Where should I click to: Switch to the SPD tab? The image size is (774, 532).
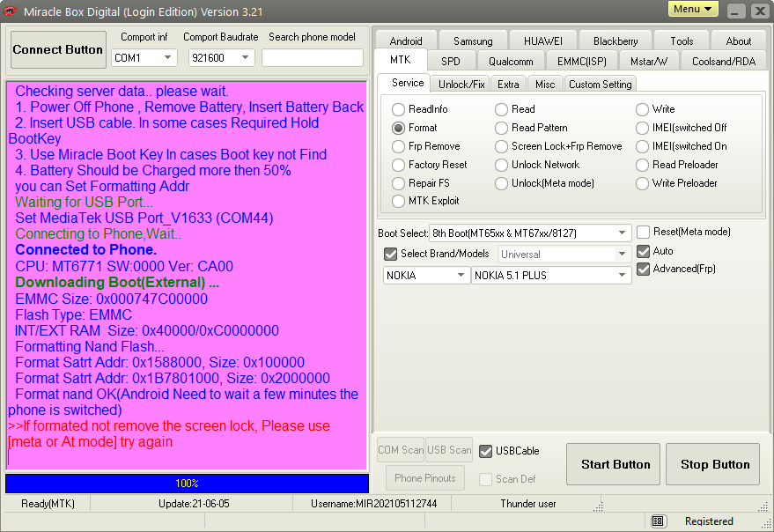tap(451, 62)
